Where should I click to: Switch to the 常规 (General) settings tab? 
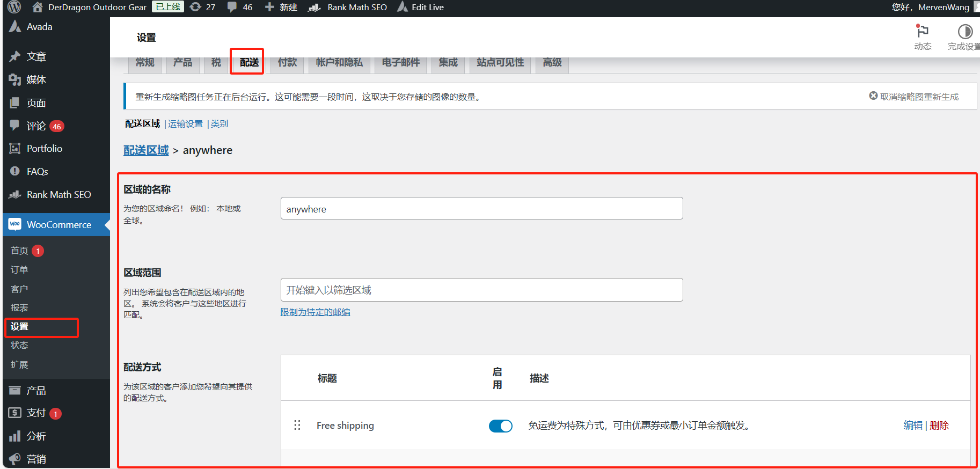[145, 63]
